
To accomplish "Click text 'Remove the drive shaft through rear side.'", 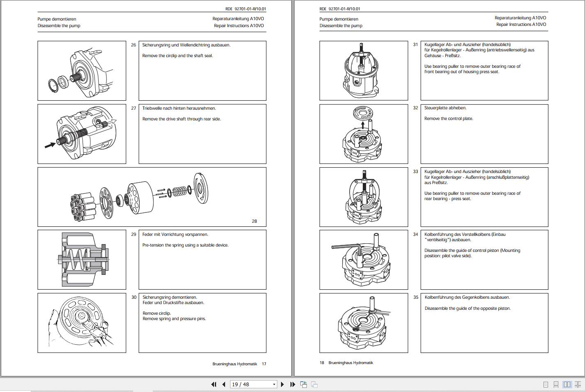I will (x=182, y=119).
